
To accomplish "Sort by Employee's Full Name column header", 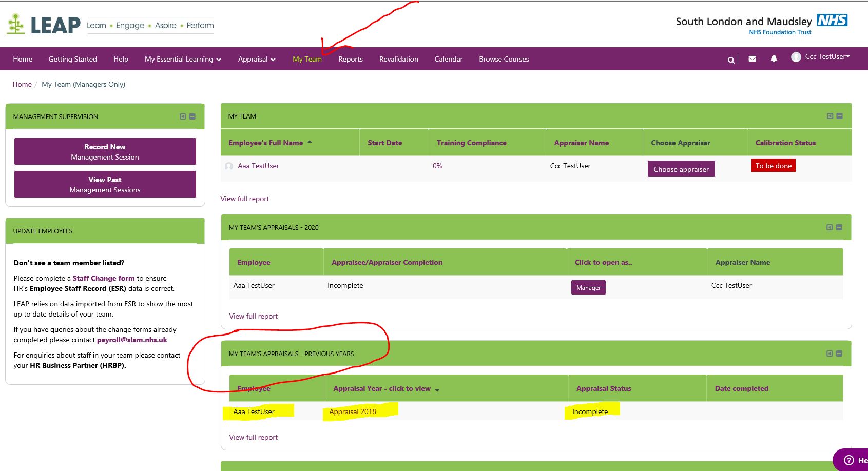I will pos(266,143).
